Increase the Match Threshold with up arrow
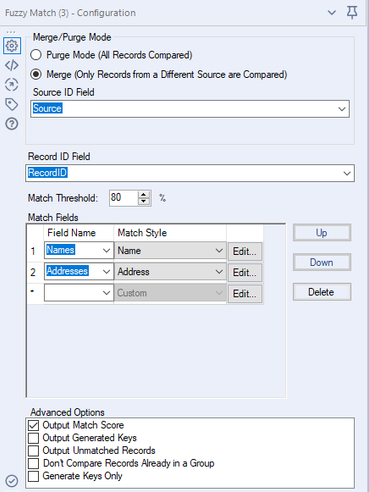369x492 pixels. coord(144,194)
